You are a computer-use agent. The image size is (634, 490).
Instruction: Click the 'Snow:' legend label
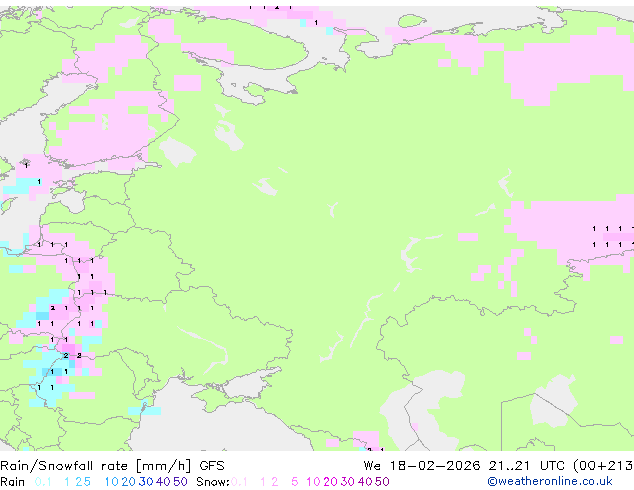(x=213, y=482)
